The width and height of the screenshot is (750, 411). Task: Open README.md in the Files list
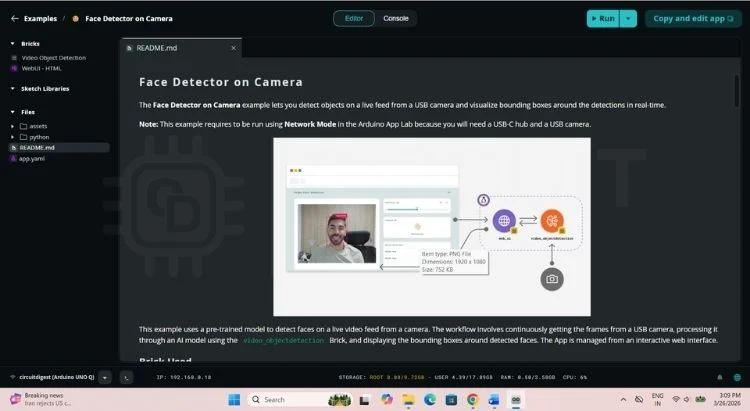59,148
